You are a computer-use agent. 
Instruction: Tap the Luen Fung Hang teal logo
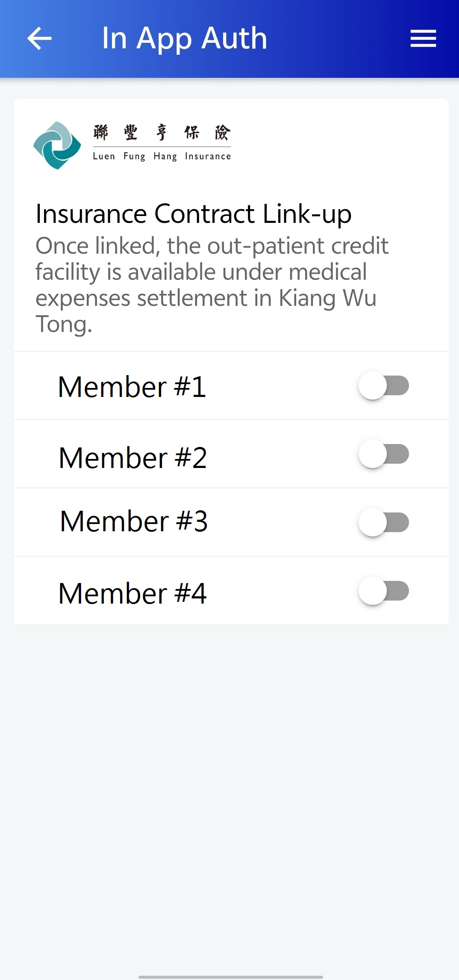pyautogui.click(x=57, y=145)
